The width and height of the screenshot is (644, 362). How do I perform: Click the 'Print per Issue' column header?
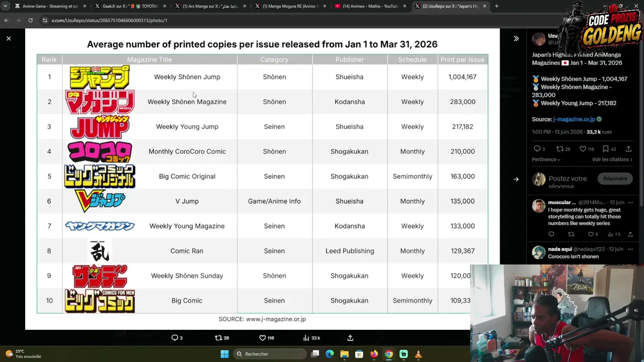coord(462,59)
